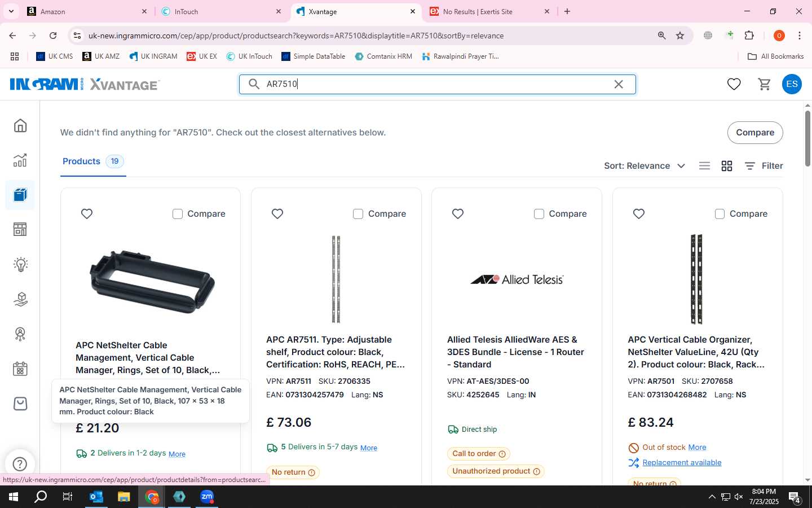Open Outlook from the taskbar
The width and height of the screenshot is (812, 508).
(x=96, y=497)
